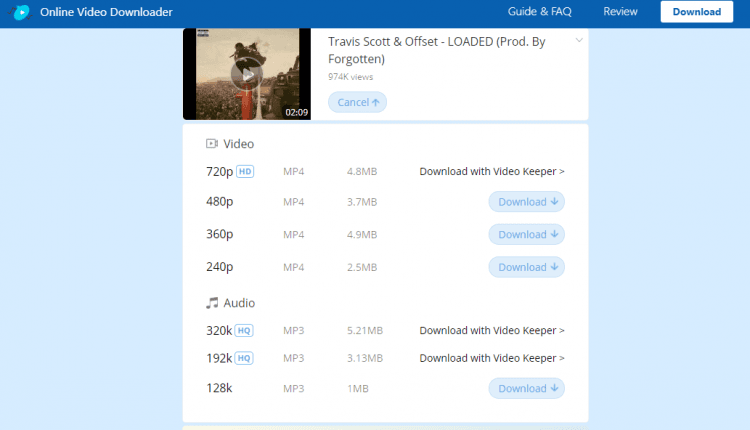Click the Audio section music note icon
The height and width of the screenshot is (430, 750).
click(212, 303)
